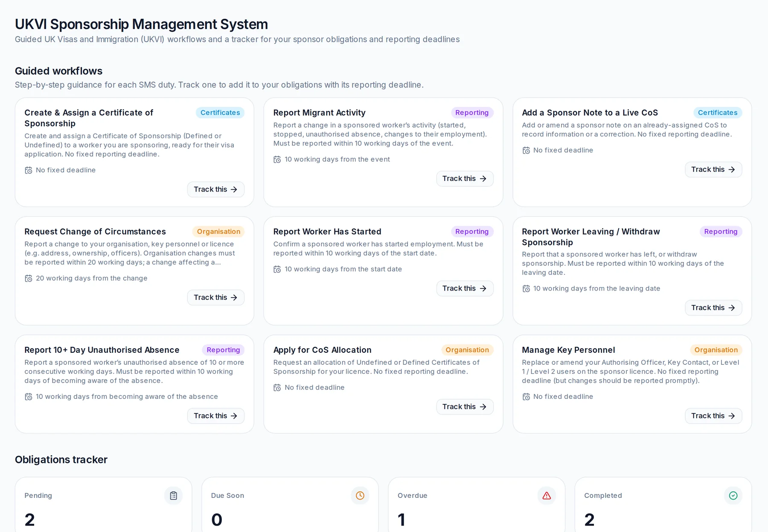This screenshot has height=532, width=768.
Task: Click the Completed checkmark icon
Action: click(733, 495)
